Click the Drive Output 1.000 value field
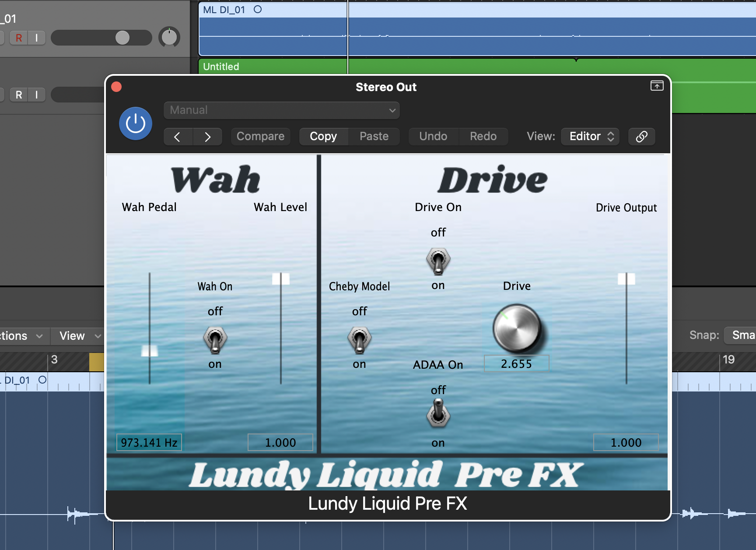Image resolution: width=756 pixels, height=550 pixels. [x=626, y=443]
